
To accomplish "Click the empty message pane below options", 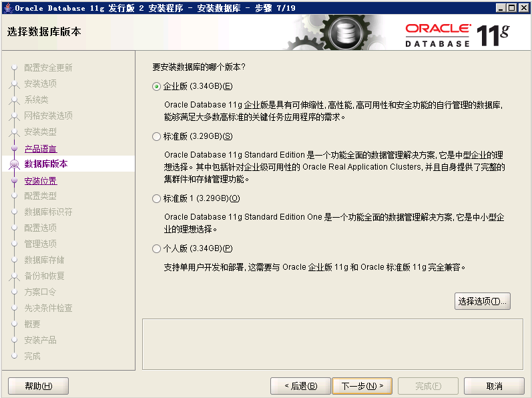I will click(x=332, y=344).
